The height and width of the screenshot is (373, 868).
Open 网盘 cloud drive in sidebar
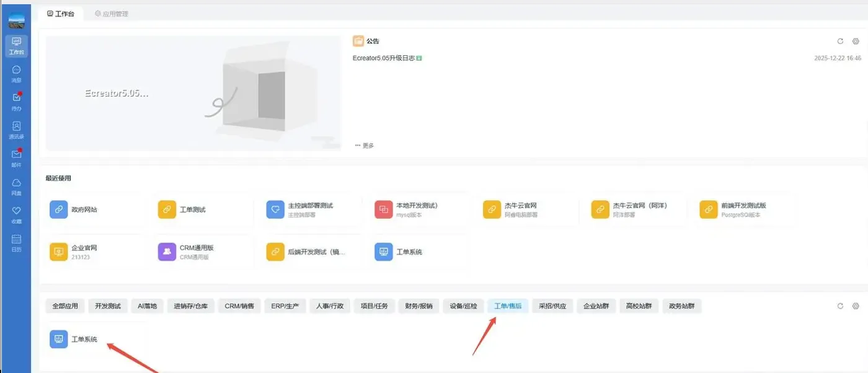coord(16,186)
